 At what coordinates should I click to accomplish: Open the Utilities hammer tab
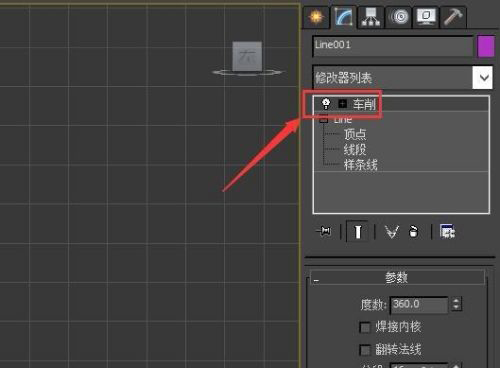pos(453,17)
